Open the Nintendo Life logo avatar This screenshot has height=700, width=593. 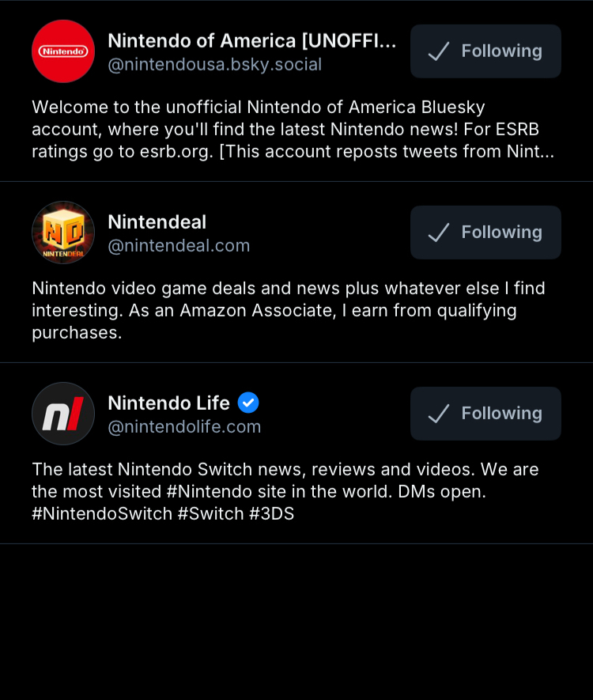tap(63, 414)
